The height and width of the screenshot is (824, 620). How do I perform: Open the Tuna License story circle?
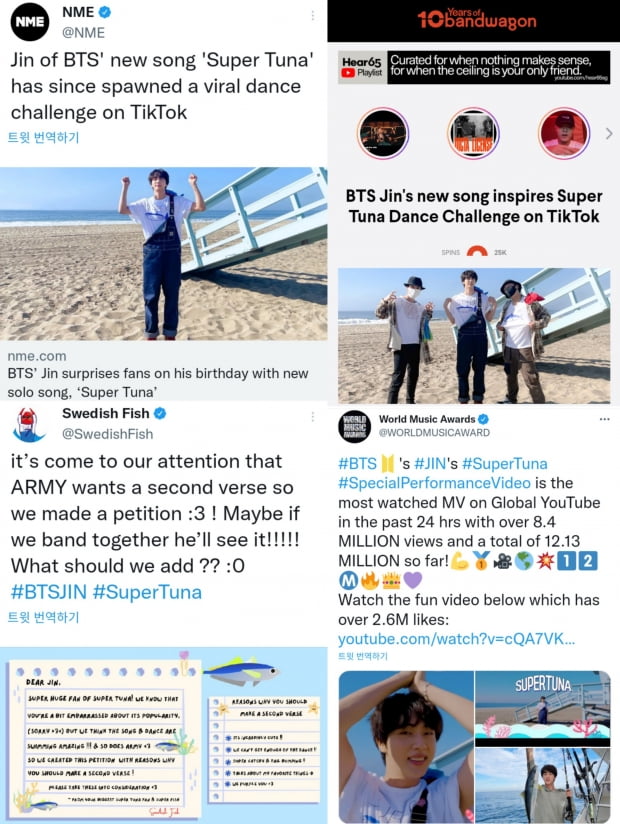tap(473, 133)
